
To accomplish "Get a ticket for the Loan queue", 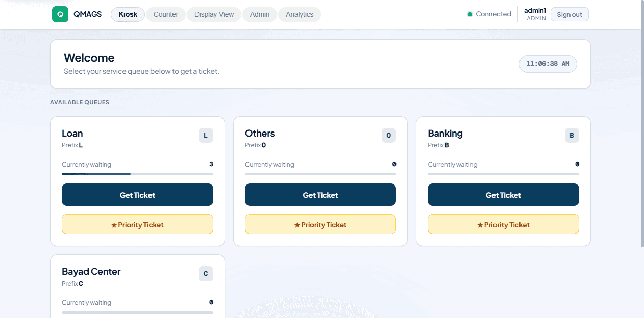I will (x=137, y=195).
